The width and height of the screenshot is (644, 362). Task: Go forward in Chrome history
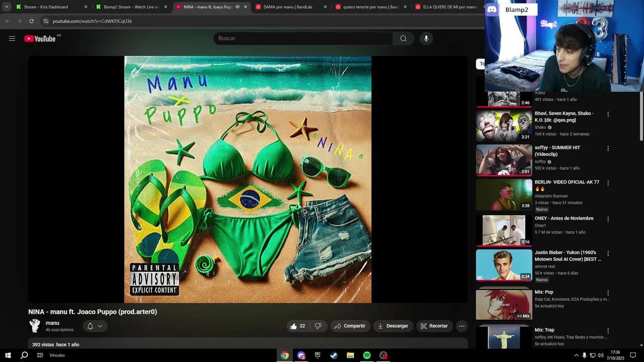coord(19,21)
